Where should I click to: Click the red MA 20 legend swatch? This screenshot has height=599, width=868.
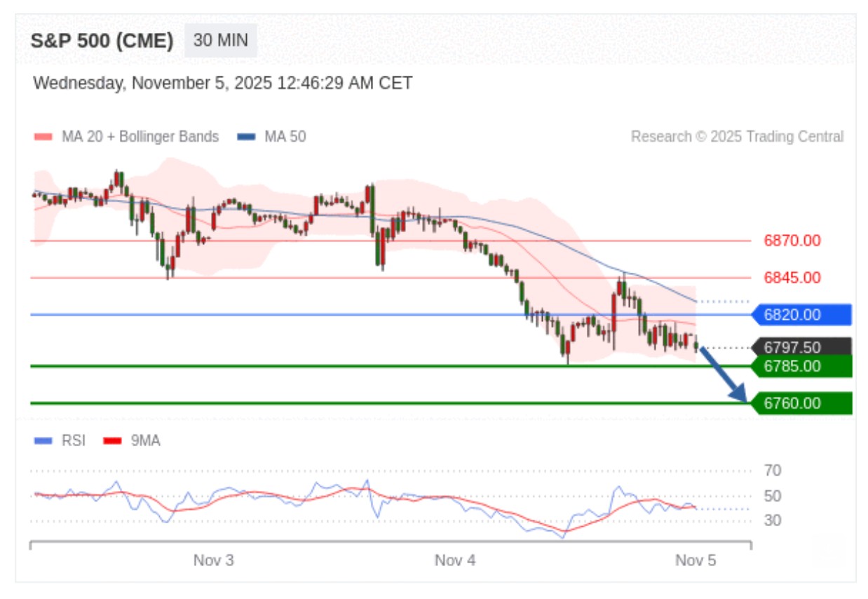[x=43, y=137]
